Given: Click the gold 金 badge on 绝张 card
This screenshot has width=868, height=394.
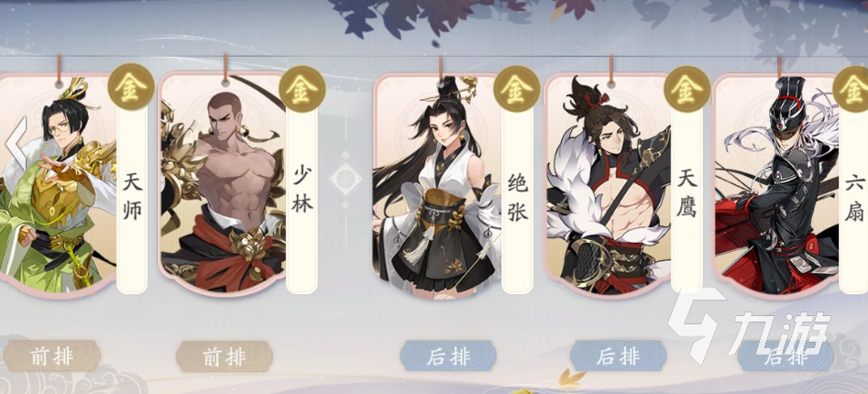Looking at the screenshot, I should click(516, 89).
